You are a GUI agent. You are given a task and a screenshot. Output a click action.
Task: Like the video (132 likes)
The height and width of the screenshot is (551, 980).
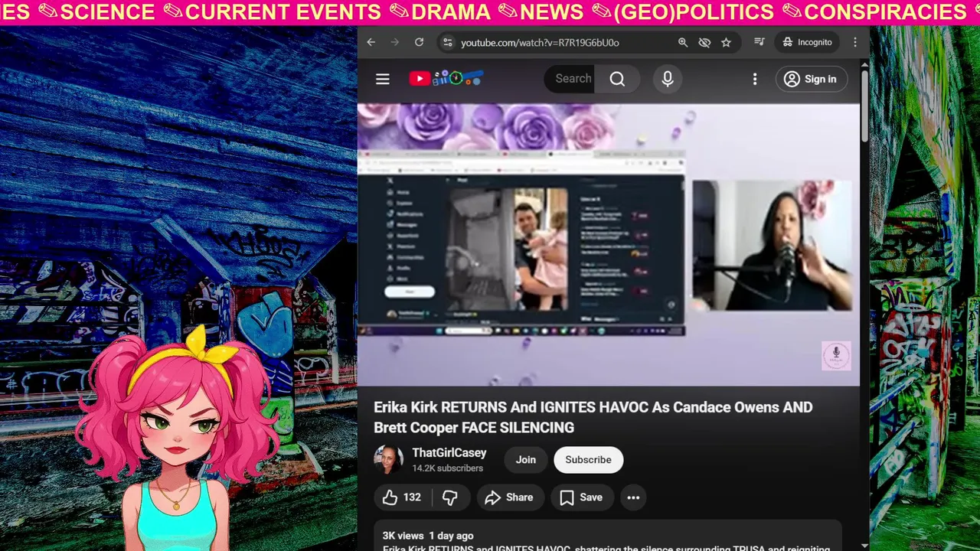click(x=402, y=497)
